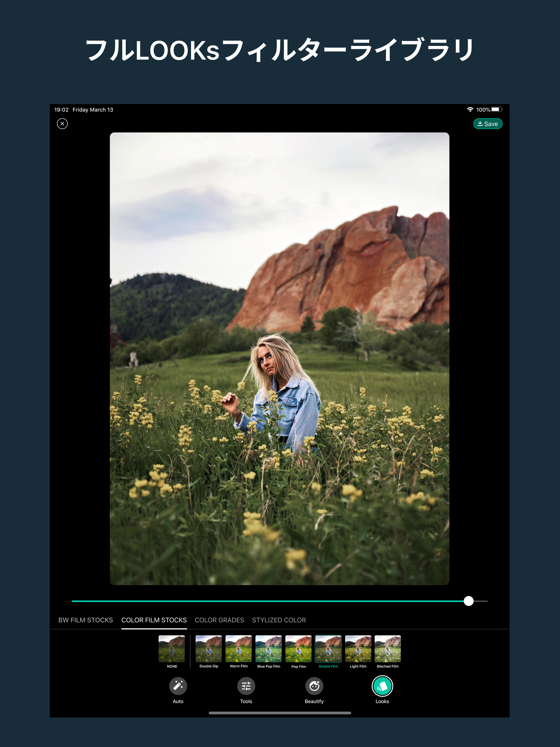Choose the NONE filter thumbnail
Viewport: 560px width, 747px height.
point(172,649)
